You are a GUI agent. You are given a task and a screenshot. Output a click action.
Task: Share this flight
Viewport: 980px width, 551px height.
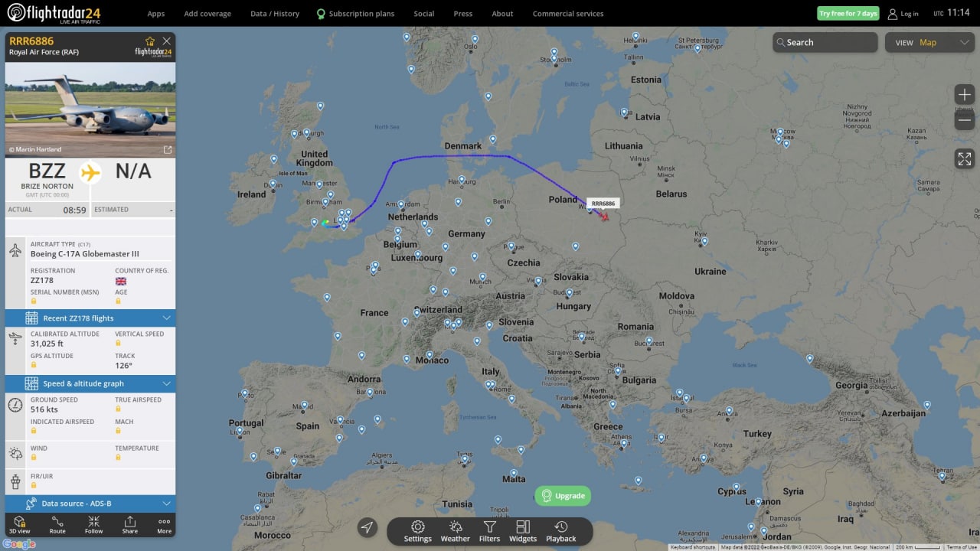(130, 524)
